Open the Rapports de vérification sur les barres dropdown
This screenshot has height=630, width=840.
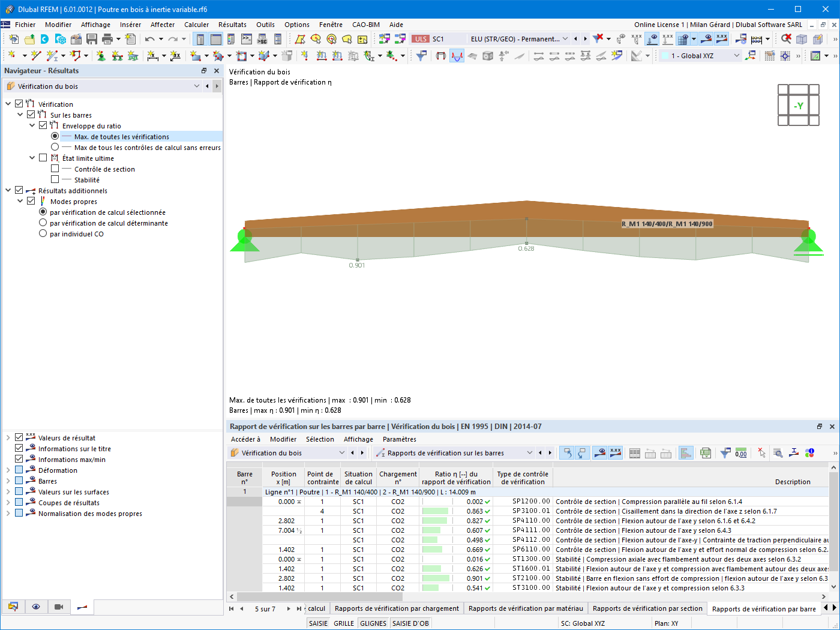[x=529, y=453]
